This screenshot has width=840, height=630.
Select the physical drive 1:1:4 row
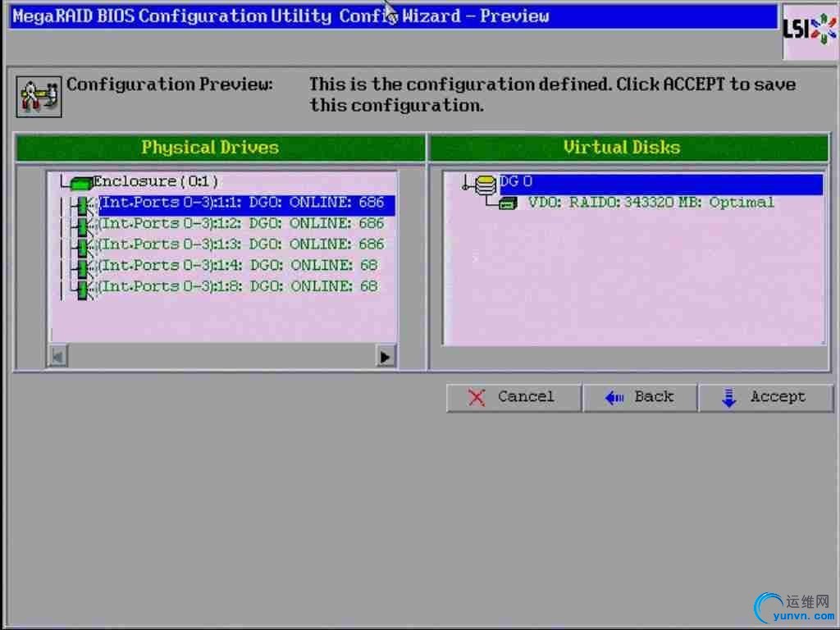pos(239,265)
